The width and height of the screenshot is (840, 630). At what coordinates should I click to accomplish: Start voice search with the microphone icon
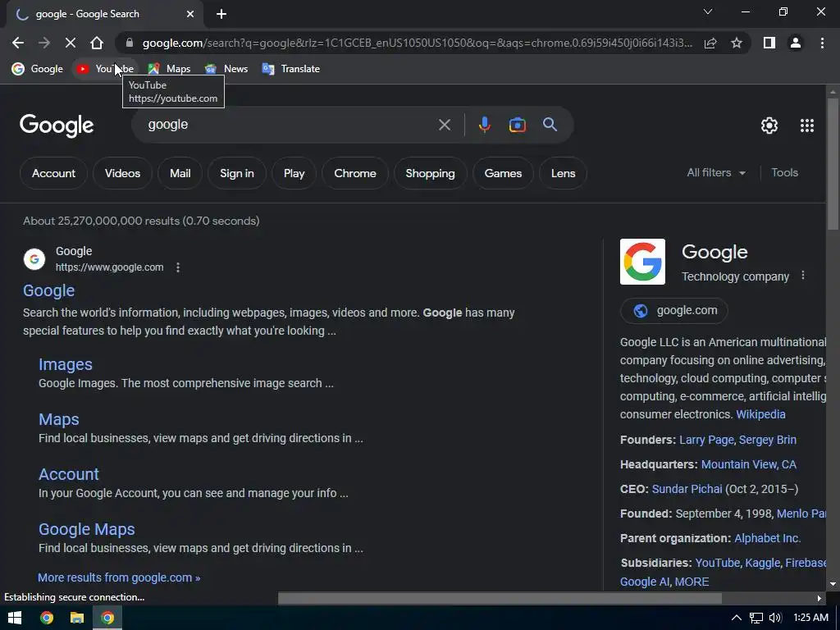pyautogui.click(x=484, y=125)
